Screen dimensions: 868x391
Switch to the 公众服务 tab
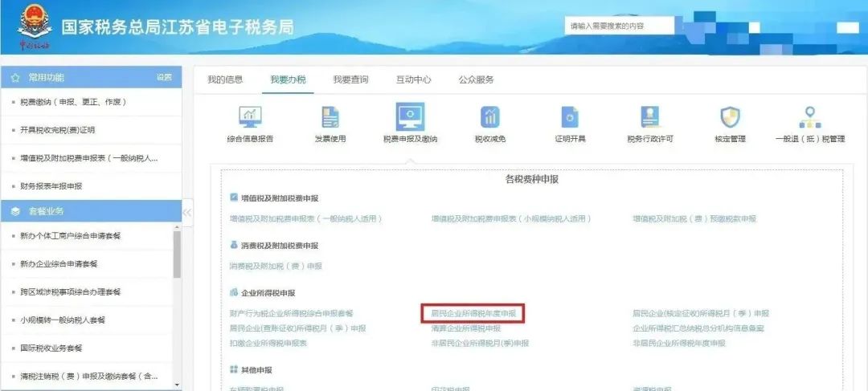(x=476, y=79)
